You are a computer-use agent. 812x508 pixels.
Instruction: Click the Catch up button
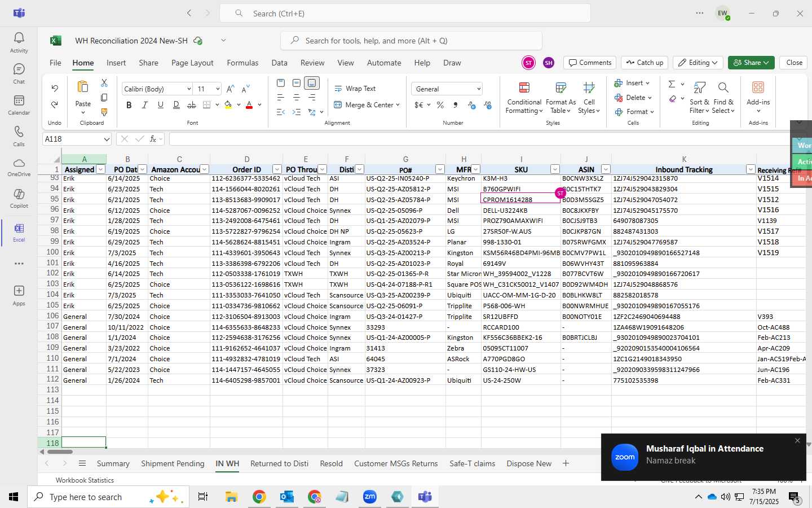coord(645,63)
